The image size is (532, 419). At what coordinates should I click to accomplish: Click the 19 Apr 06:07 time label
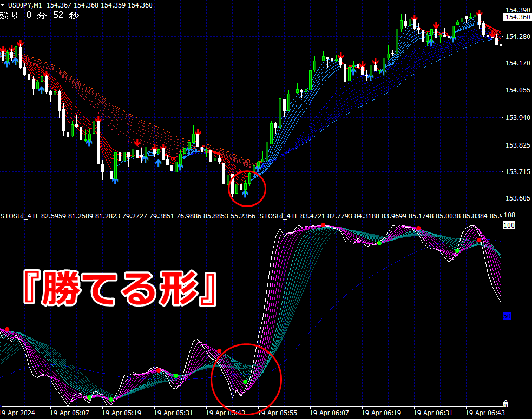pos(330,413)
